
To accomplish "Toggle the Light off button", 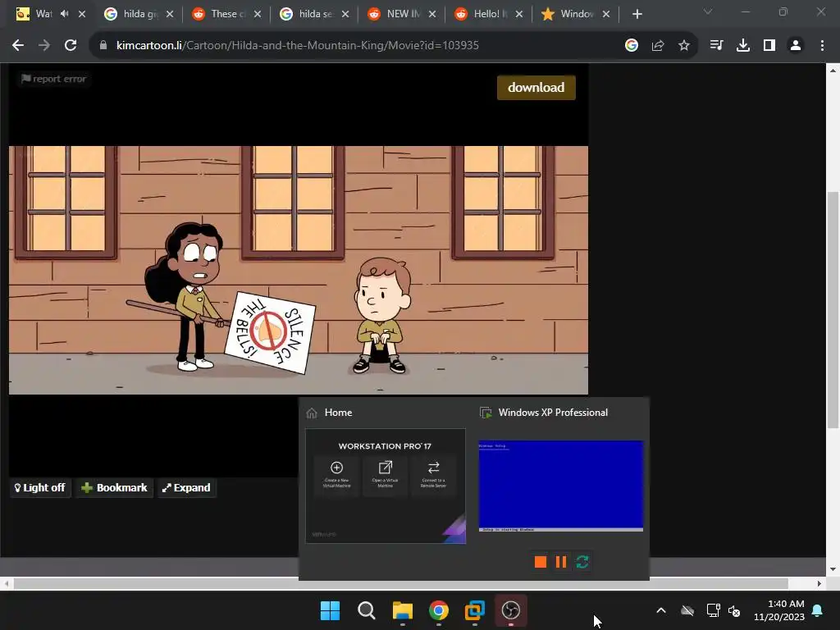I will tap(40, 487).
